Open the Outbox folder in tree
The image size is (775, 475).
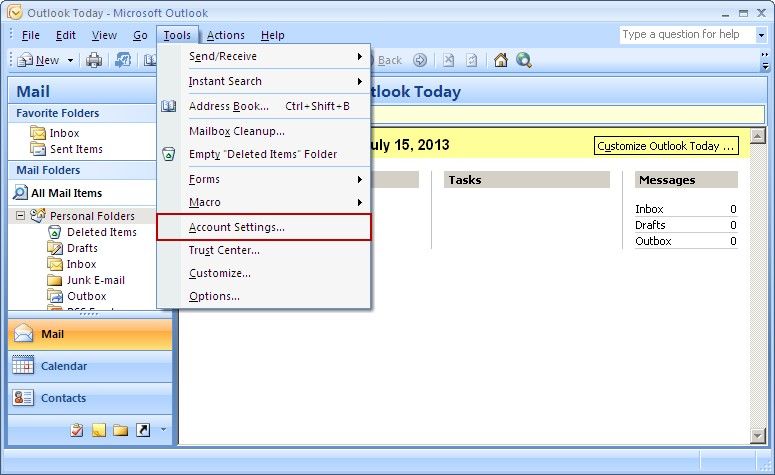[x=86, y=296]
